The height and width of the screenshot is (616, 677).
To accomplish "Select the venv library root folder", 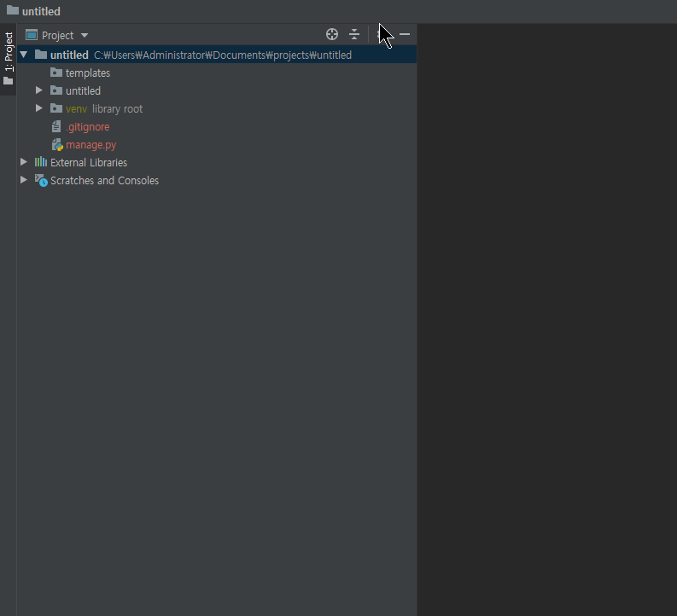I will click(x=217, y=108).
